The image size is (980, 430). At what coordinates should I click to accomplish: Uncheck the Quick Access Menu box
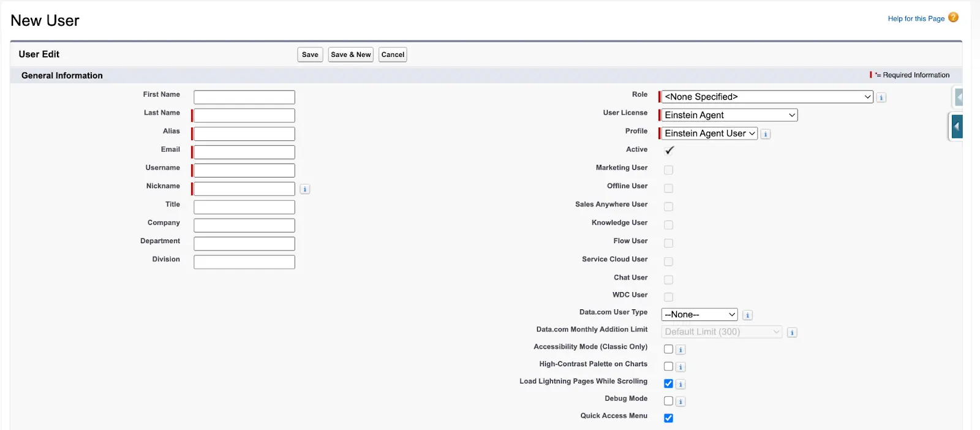[x=668, y=418]
